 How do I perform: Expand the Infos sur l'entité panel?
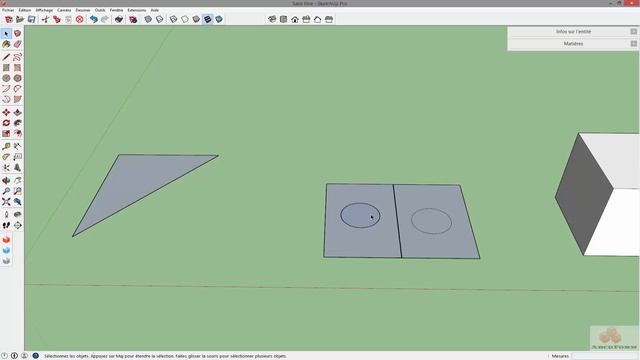coord(573,31)
